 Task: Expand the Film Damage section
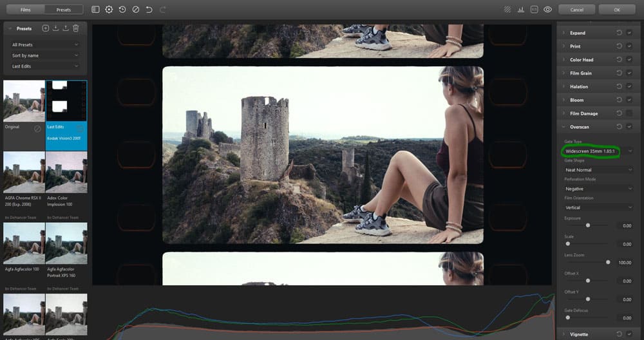point(563,113)
